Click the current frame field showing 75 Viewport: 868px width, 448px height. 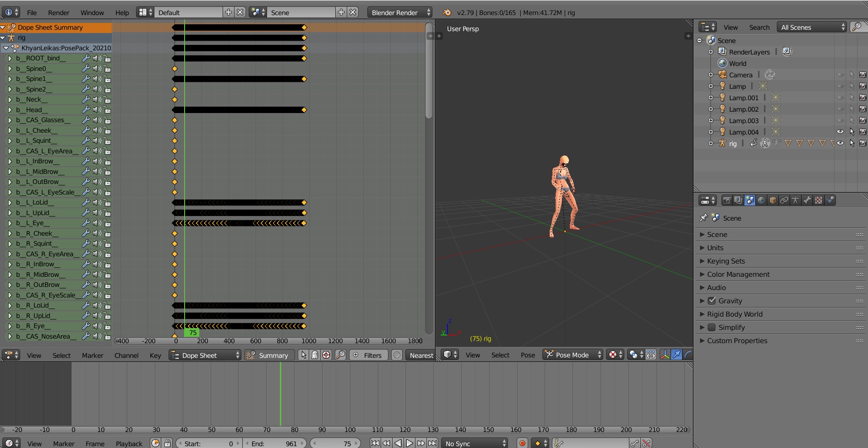(335, 443)
